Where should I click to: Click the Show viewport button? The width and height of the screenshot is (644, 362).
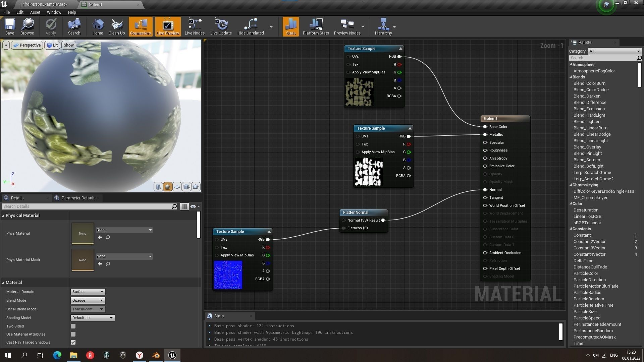(68, 45)
